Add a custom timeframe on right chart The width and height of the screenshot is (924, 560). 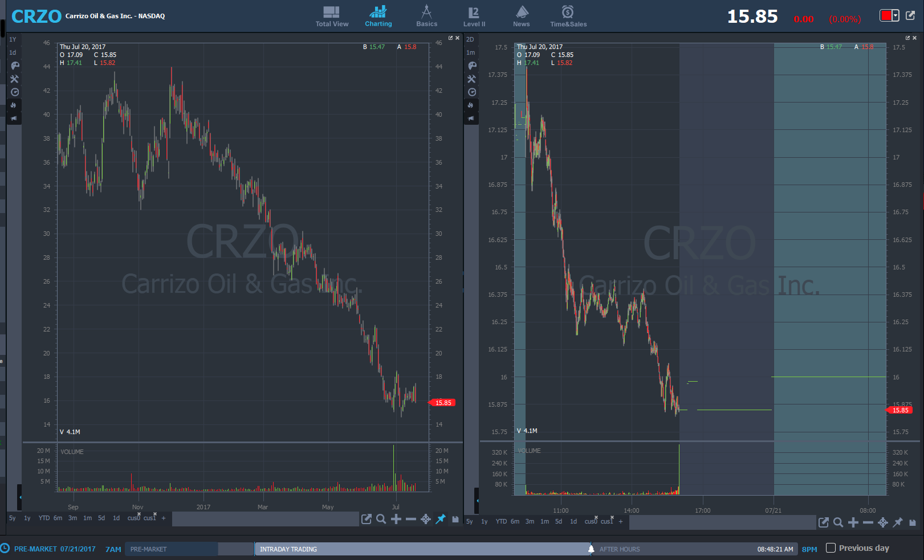(x=621, y=521)
